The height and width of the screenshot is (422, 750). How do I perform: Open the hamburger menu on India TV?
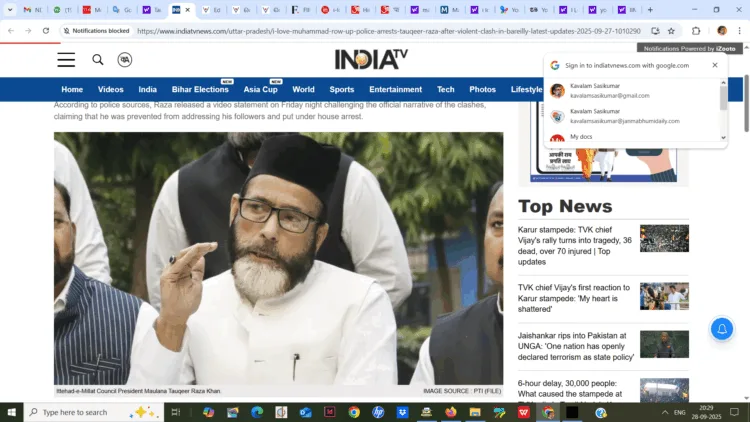click(66, 60)
